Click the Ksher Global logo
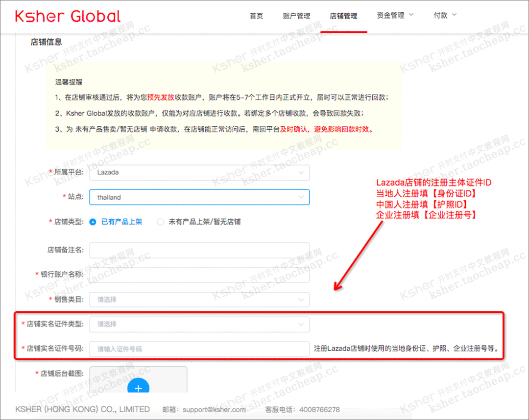 tap(68, 16)
